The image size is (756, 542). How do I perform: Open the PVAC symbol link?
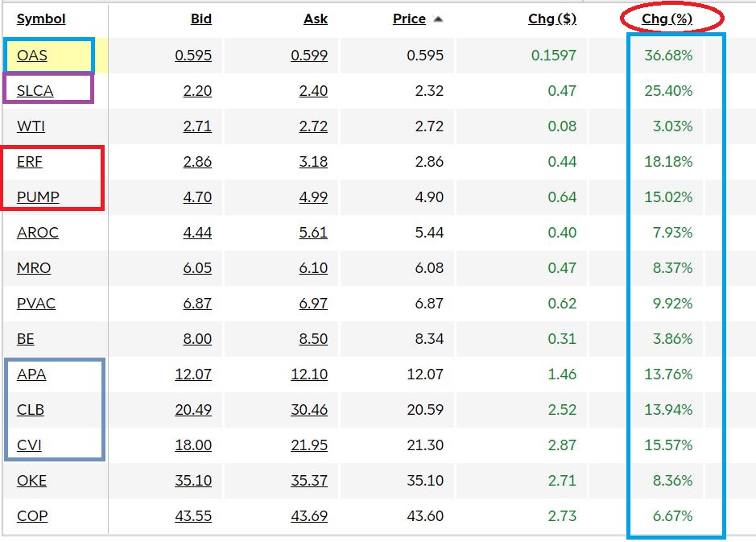click(36, 304)
